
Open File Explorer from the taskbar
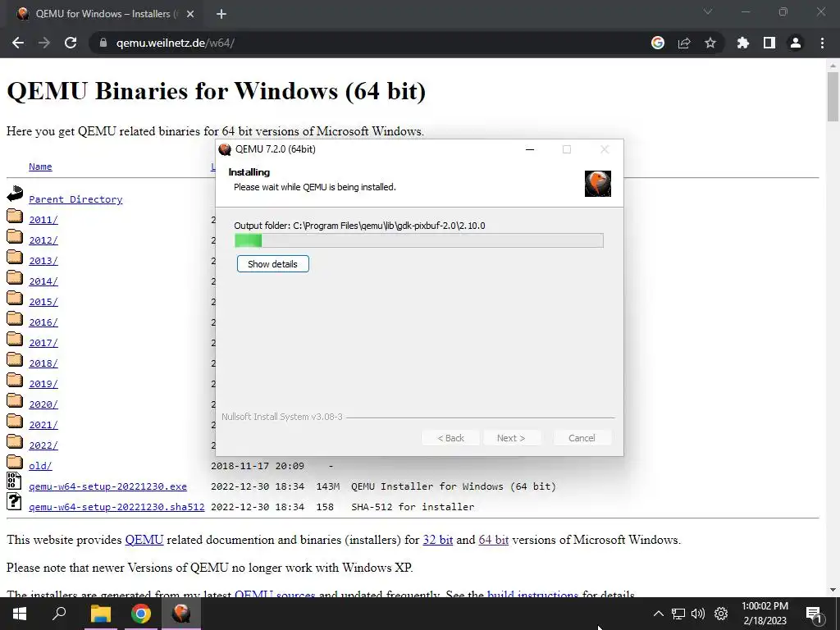click(100, 614)
